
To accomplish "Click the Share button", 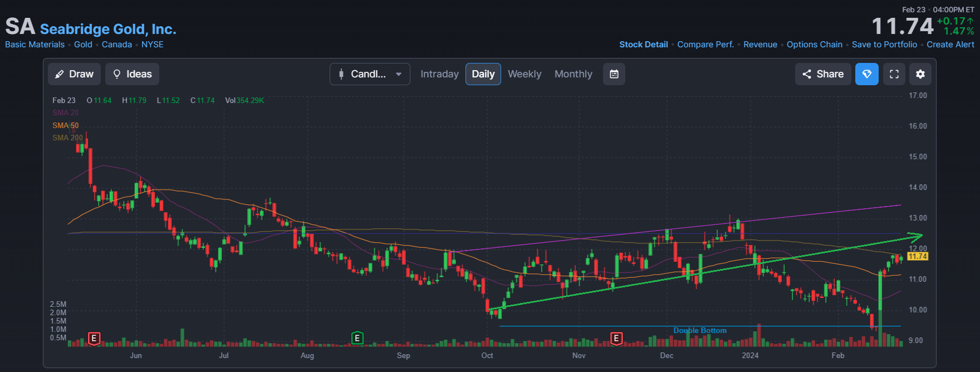I will tap(823, 74).
